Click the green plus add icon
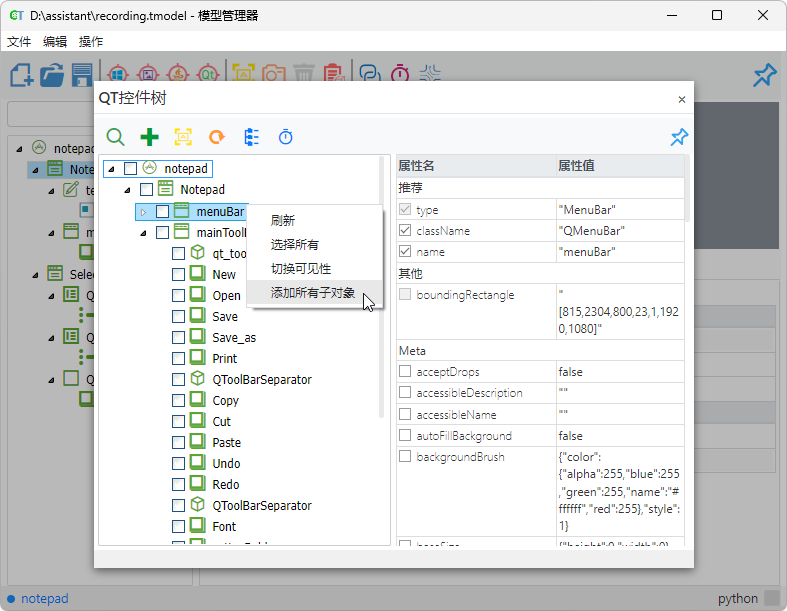 point(149,137)
